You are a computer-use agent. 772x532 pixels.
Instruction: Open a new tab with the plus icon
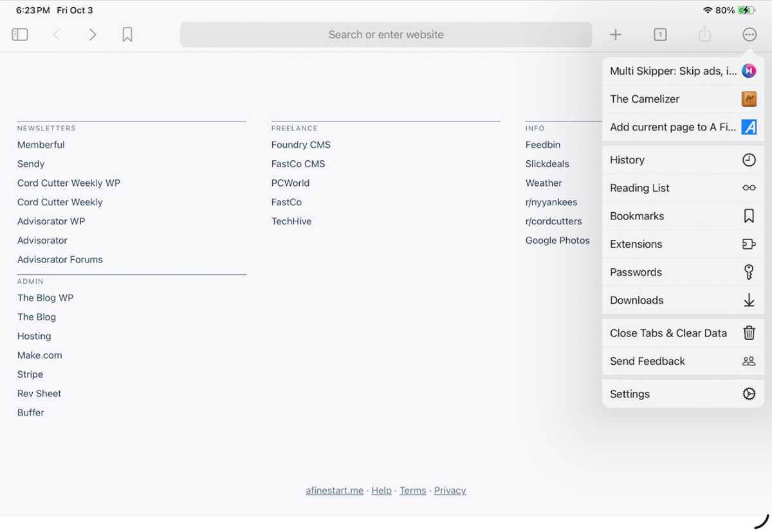tap(615, 34)
